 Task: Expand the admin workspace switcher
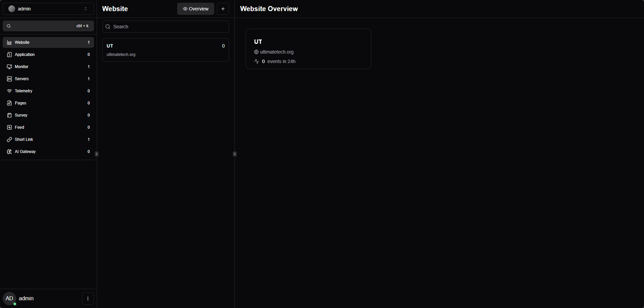[48, 9]
